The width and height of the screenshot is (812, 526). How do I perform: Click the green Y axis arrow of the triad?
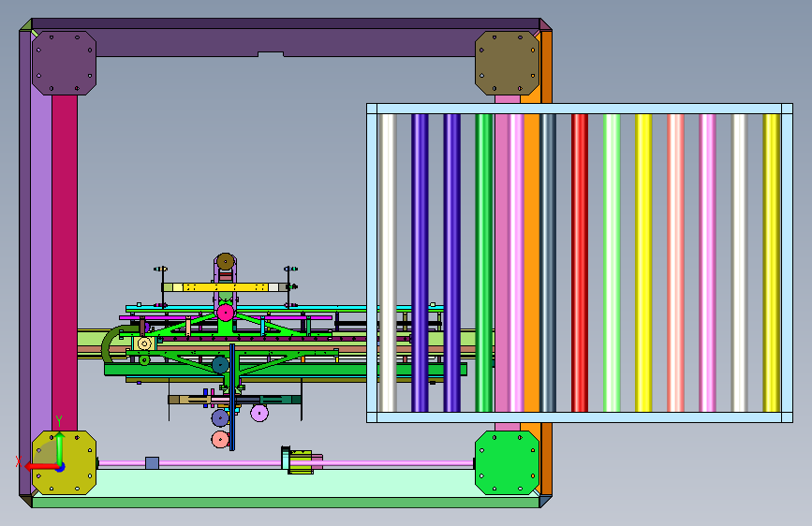pos(60,447)
